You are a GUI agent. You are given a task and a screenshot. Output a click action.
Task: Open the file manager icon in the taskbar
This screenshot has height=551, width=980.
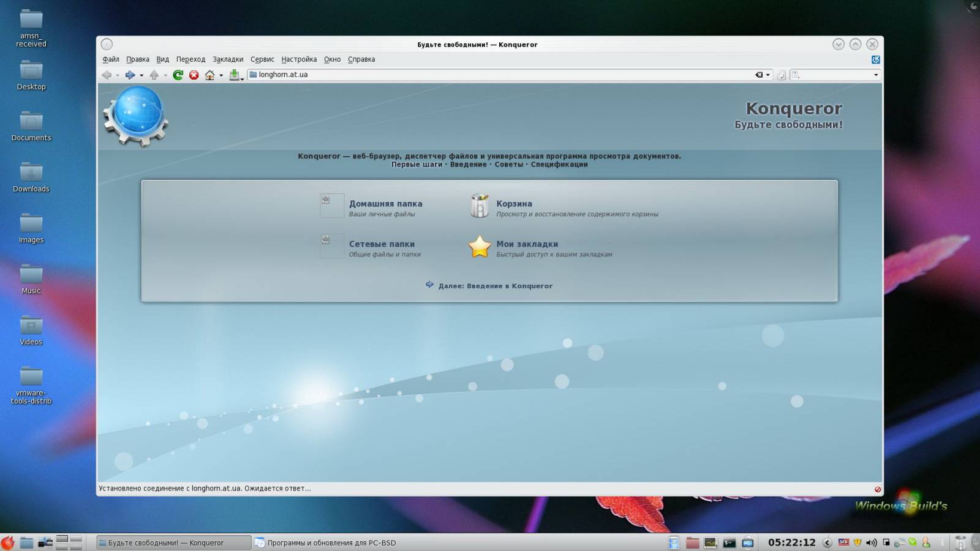(26, 542)
